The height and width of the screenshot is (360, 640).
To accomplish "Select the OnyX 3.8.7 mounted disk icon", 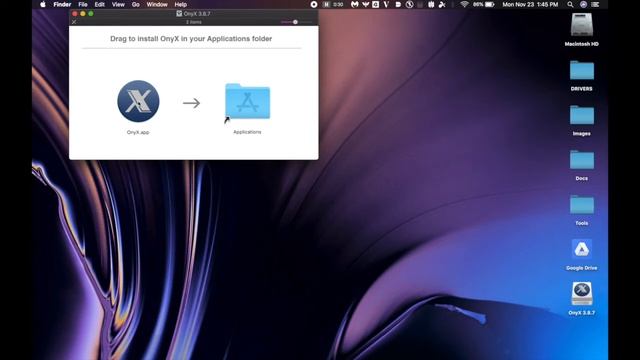I will 582,293.
